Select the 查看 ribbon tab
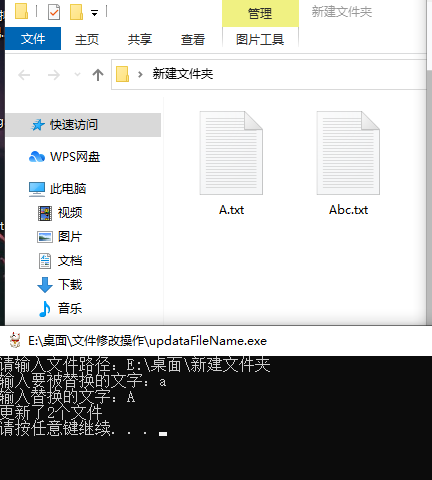The height and width of the screenshot is (480, 432). (x=193, y=39)
